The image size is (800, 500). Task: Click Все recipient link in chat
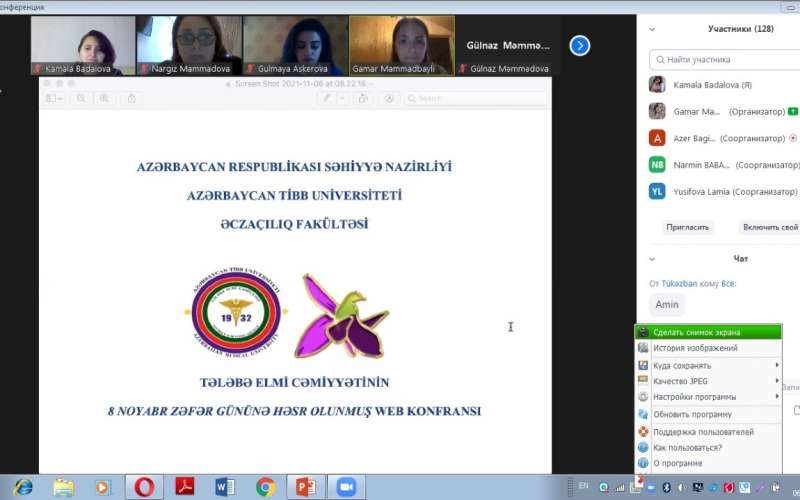coord(728,284)
